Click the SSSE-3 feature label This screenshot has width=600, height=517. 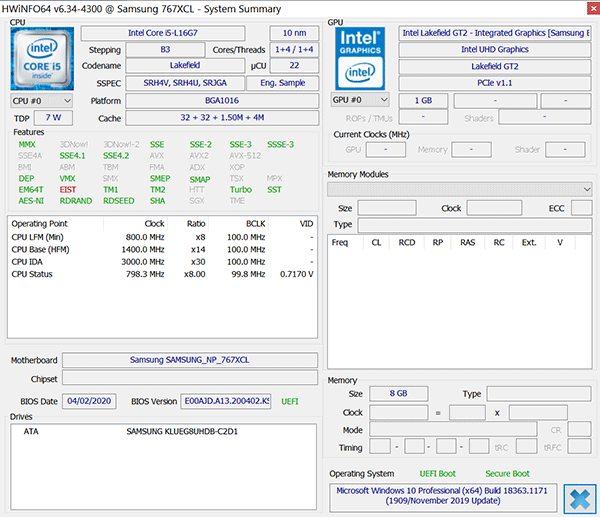click(280, 145)
